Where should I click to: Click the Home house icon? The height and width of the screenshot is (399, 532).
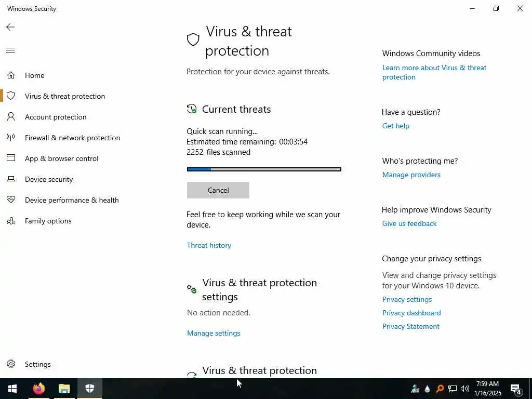(11, 75)
